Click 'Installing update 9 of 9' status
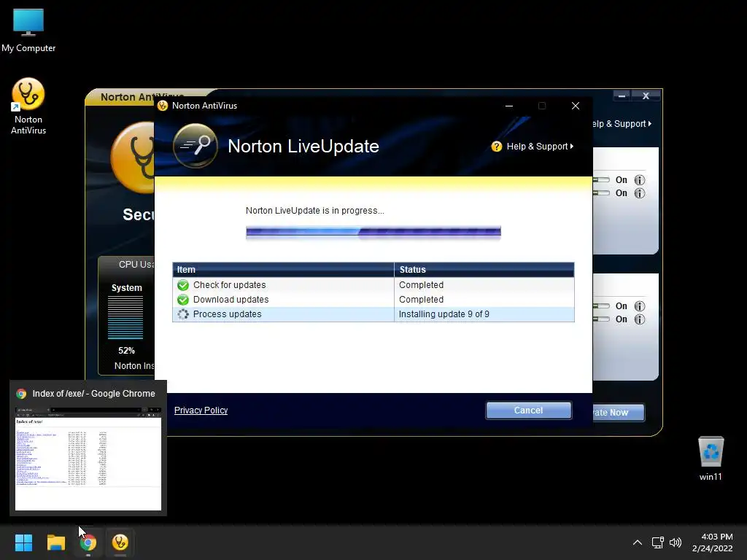747x560 pixels. click(444, 314)
